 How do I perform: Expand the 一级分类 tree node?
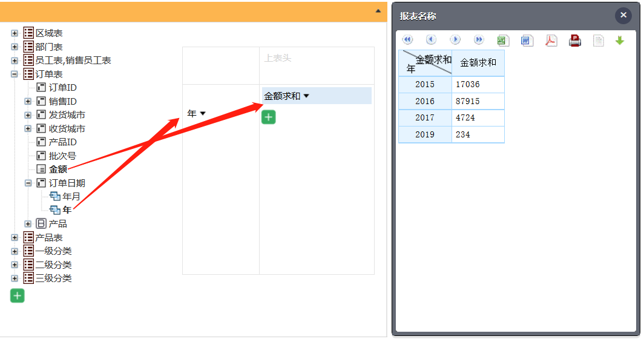15,251
